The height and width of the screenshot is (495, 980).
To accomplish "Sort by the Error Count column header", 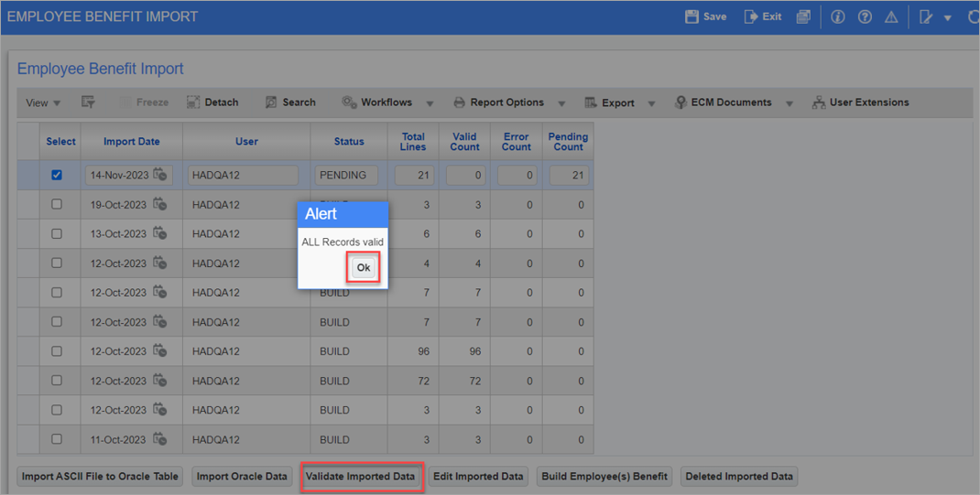I will [x=517, y=142].
